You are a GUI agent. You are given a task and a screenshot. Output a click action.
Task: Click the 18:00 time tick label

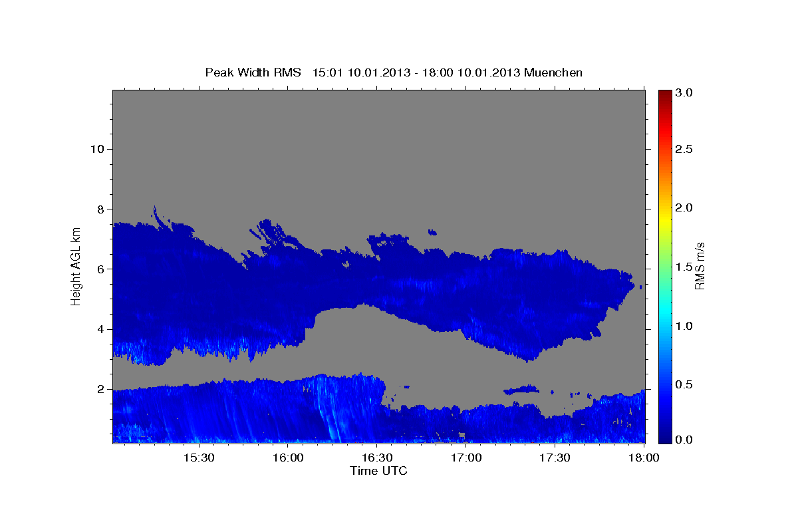644,458
